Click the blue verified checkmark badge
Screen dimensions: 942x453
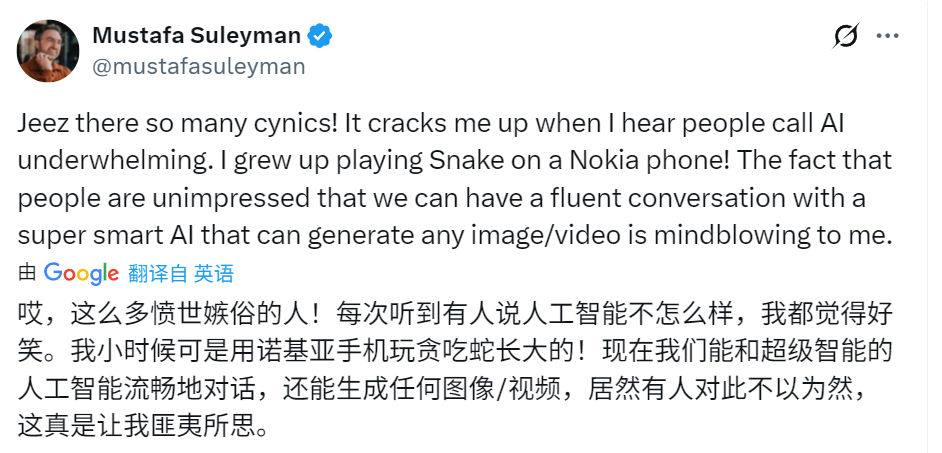coord(320,37)
